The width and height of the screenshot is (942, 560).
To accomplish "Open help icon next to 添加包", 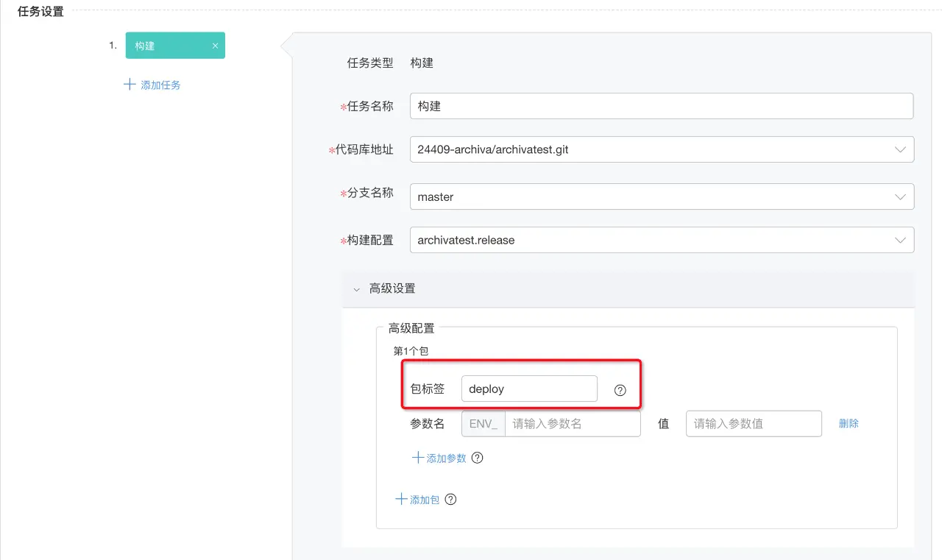I will pyautogui.click(x=450, y=499).
